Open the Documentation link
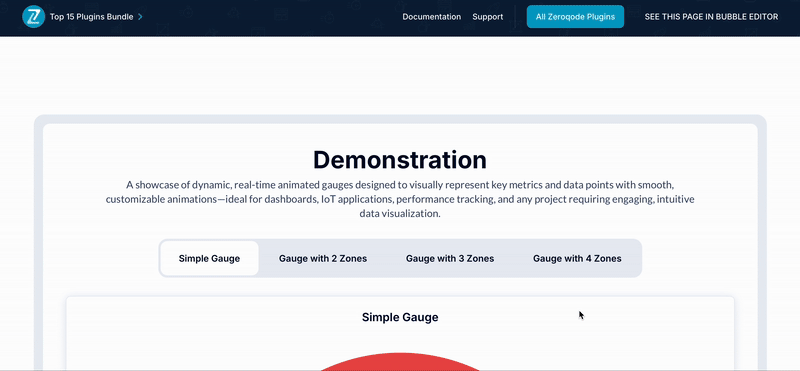The image size is (800, 371). [x=432, y=17]
